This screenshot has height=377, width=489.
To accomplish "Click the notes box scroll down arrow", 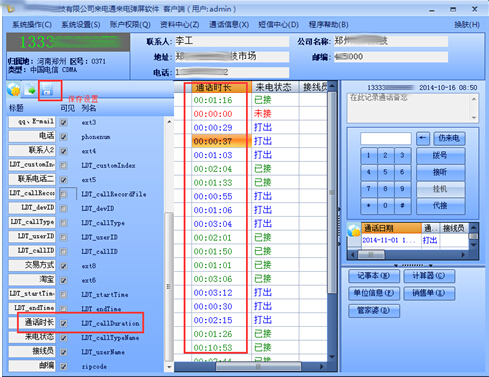I will point(474,118).
